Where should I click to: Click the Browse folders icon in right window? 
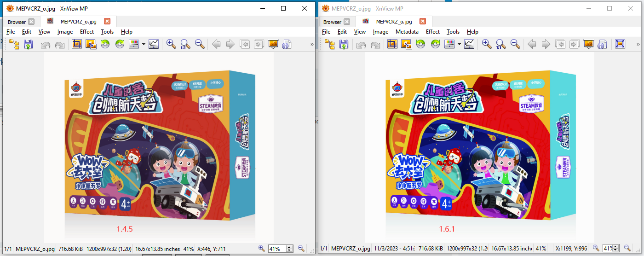(x=330, y=44)
